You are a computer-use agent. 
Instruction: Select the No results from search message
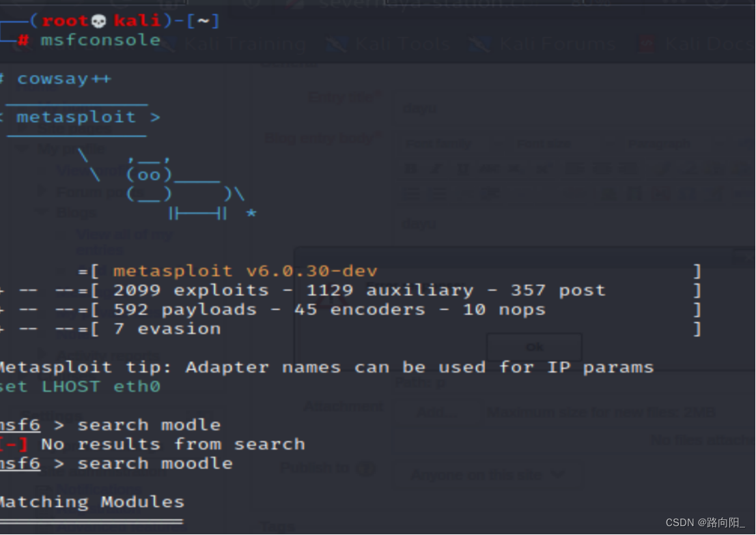(x=173, y=444)
